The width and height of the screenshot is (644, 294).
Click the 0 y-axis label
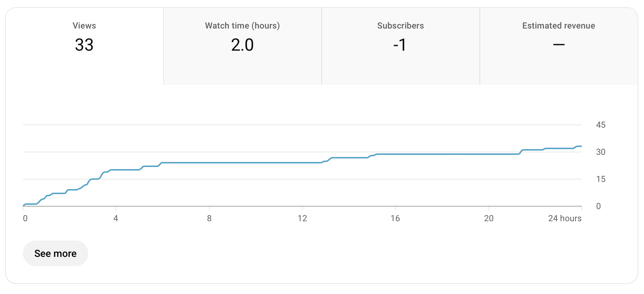(x=599, y=206)
